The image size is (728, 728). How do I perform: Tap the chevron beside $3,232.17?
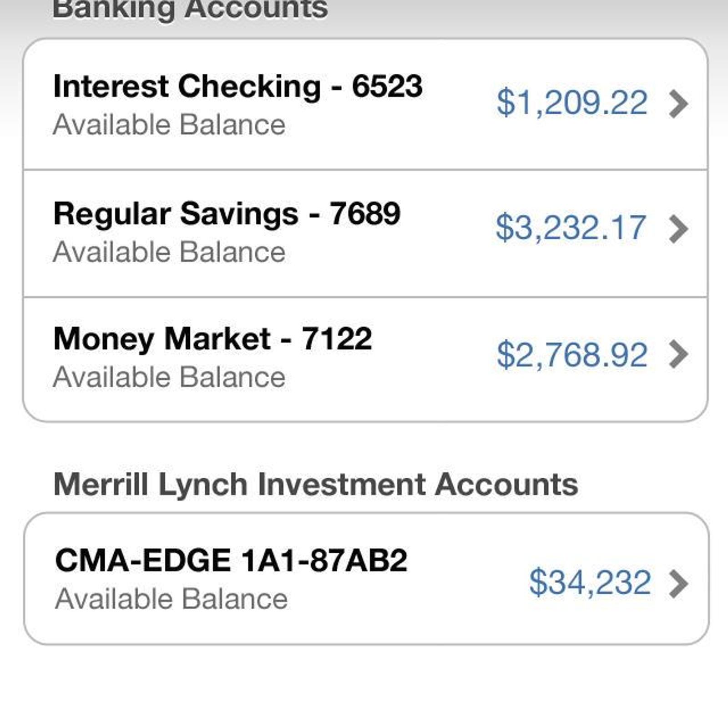679,229
